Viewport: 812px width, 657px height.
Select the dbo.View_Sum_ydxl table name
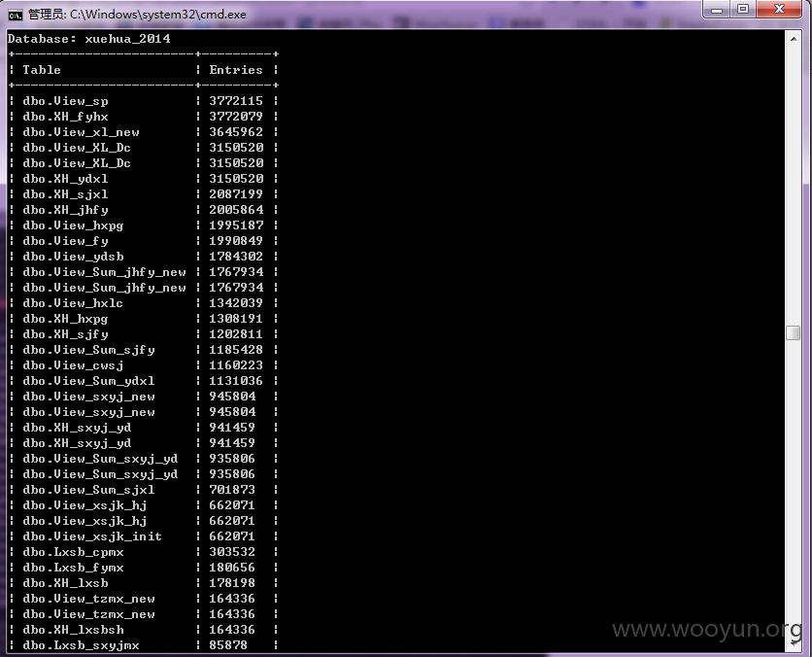coord(88,381)
